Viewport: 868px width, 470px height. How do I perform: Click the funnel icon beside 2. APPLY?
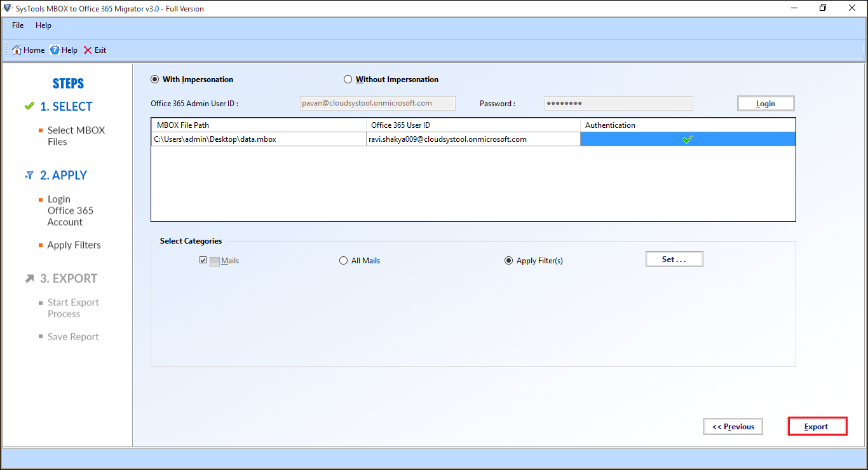[29, 175]
